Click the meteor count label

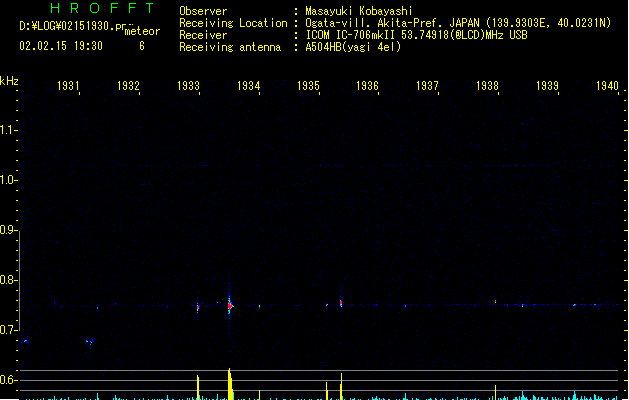pos(142,31)
